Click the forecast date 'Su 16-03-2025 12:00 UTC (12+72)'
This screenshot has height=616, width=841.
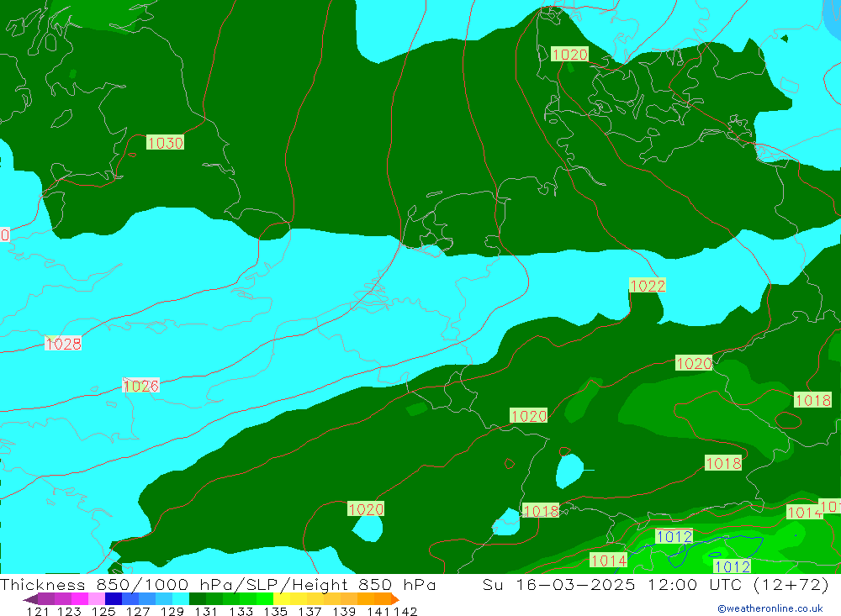pos(655,584)
